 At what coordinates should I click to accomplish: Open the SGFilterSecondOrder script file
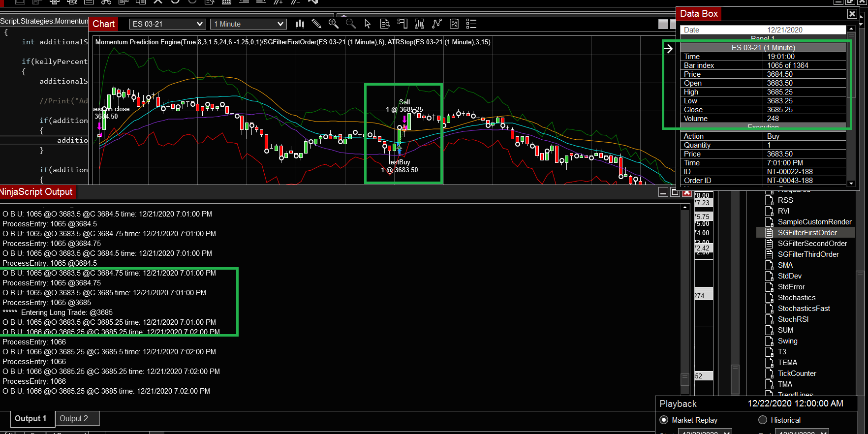[812, 244]
